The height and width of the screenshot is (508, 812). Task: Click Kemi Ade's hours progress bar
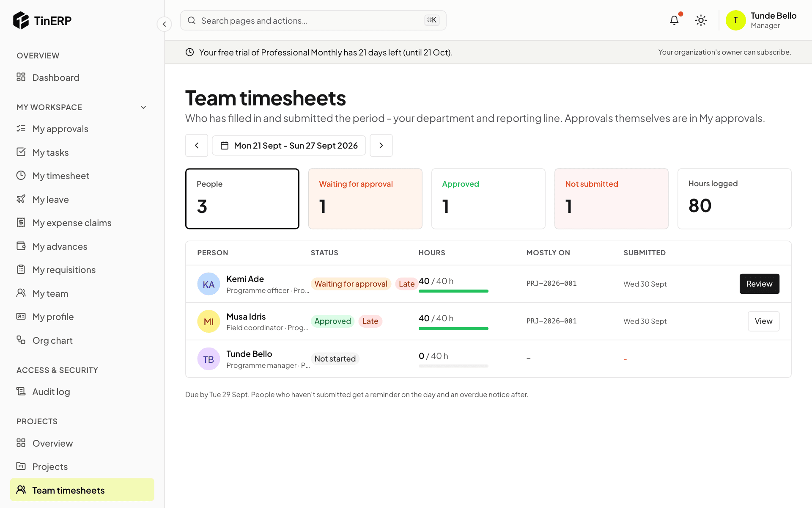(x=453, y=291)
